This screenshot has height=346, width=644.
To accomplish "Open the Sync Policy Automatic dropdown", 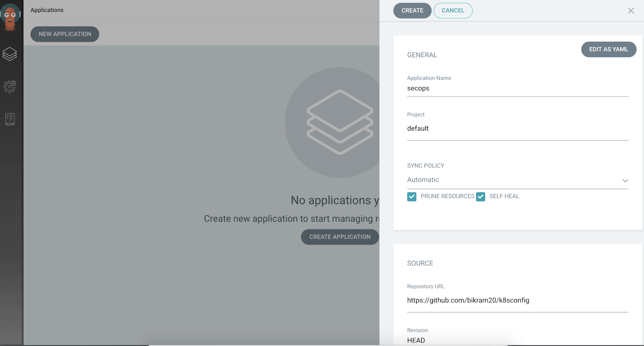I will (x=518, y=180).
